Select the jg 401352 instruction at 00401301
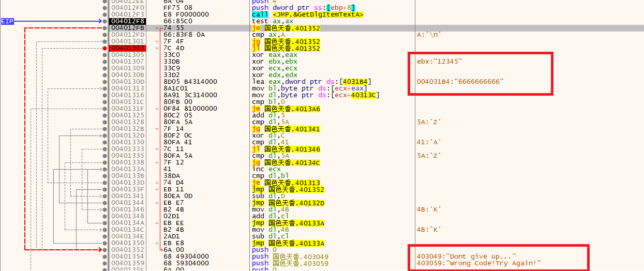The height and width of the screenshot is (271, 644). tap(286, 41)
